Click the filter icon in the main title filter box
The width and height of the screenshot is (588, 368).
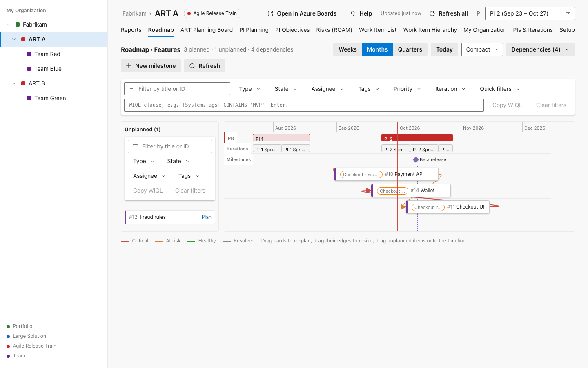[x=131, y=89]
